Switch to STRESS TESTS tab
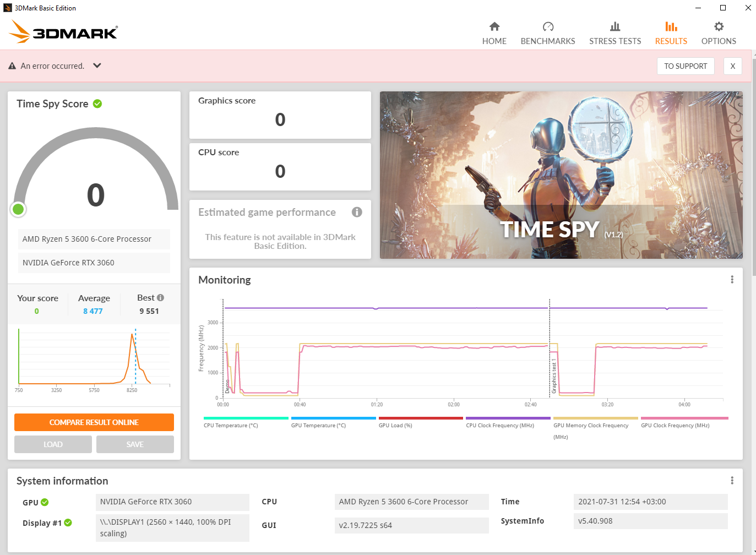 click(615, 34)
